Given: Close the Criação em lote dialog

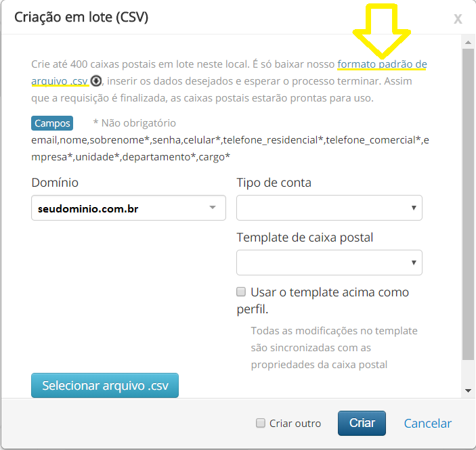Looking at the screenshot, I should click(x=458, y=19).
